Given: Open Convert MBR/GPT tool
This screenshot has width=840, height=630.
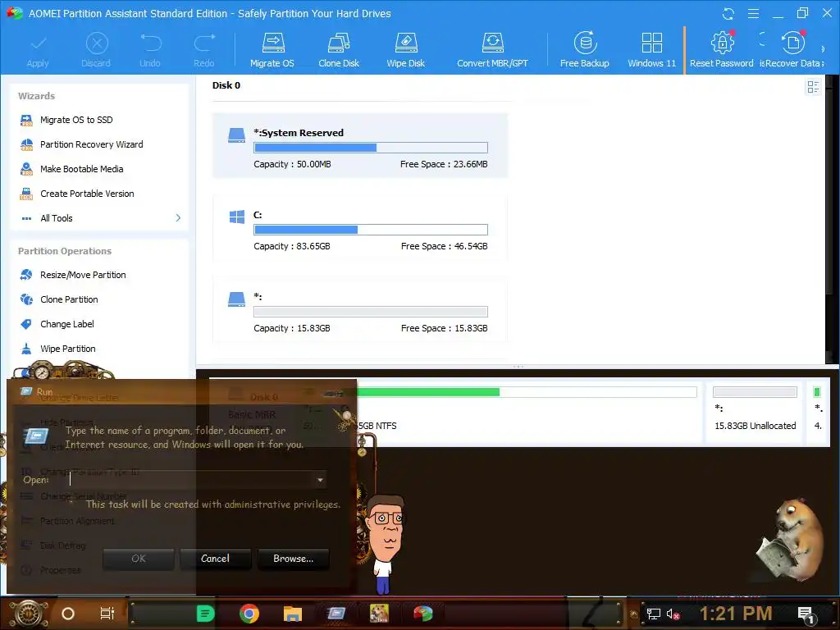Looking at the screenshot, I should click(492, 51).
